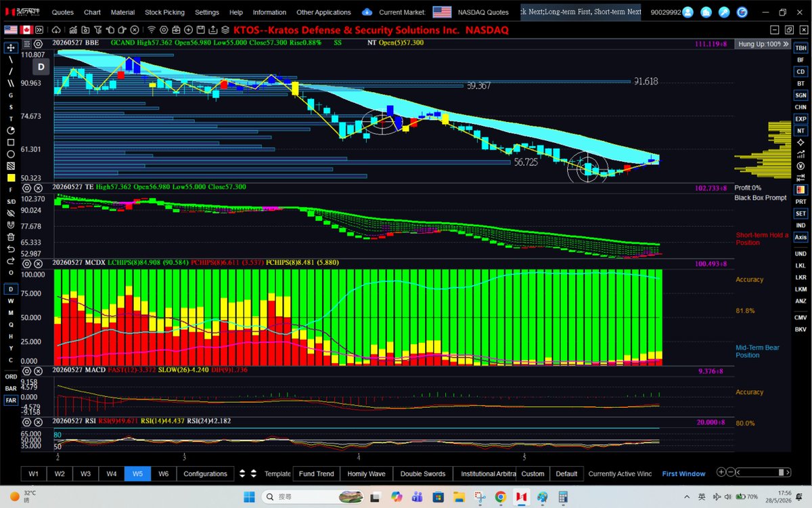Click the trash delete drawings icon
This screenshot has height=508, width=812.
click(x=11, y=237)
